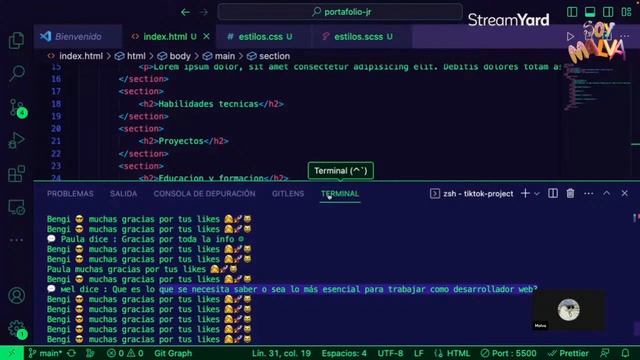The image size is (640, 360).
Task: Split the terminal
Action: [553, 193]
